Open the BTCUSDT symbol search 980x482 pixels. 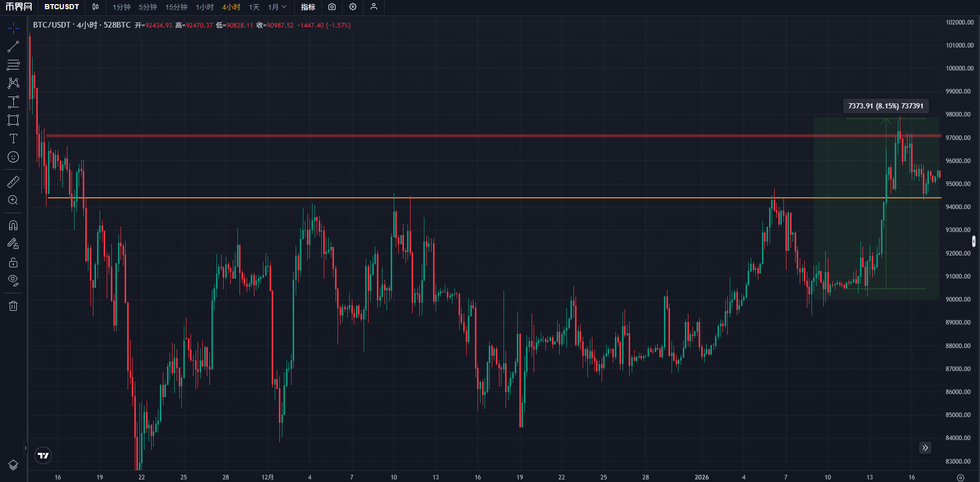tap(62, 7)
